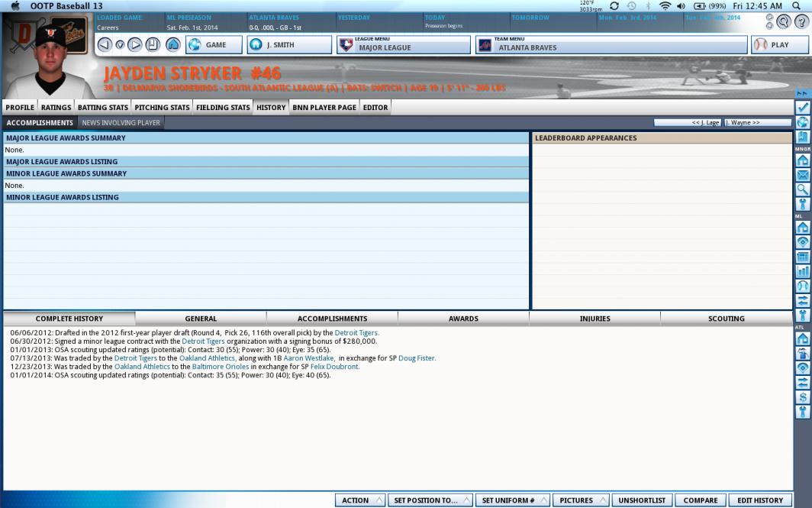The width and height of the screenshot is (812, 508).
Task: Click the envelope mail icon in sidebar
Action: 803,175
